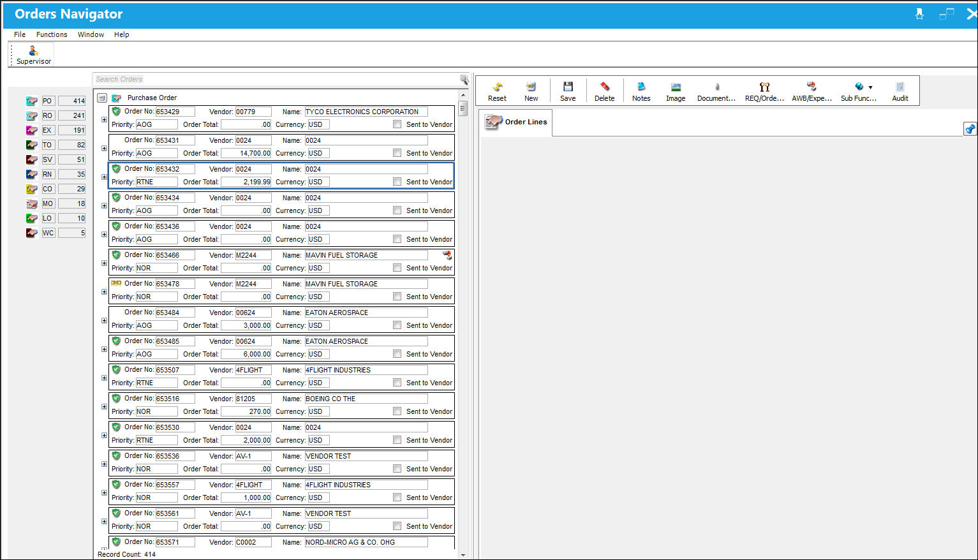
Task: Click the TO order type label button
Action: tap(48, 145)
